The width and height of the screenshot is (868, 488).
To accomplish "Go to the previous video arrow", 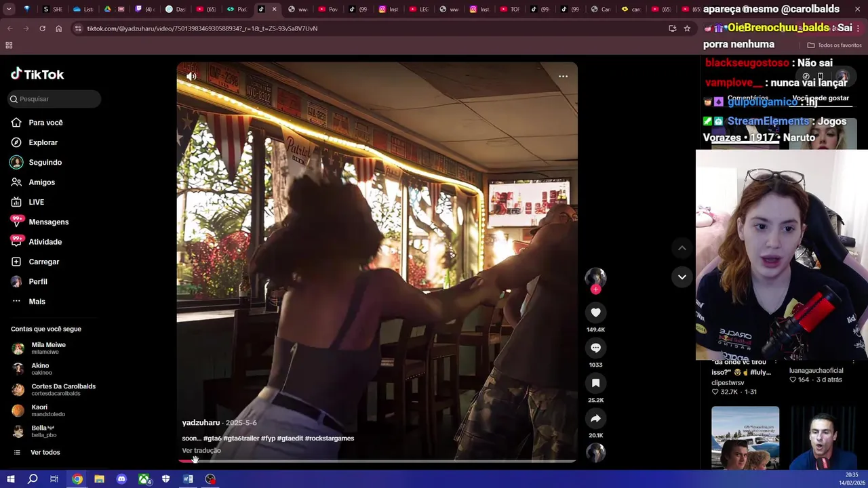I will (682, 248).
